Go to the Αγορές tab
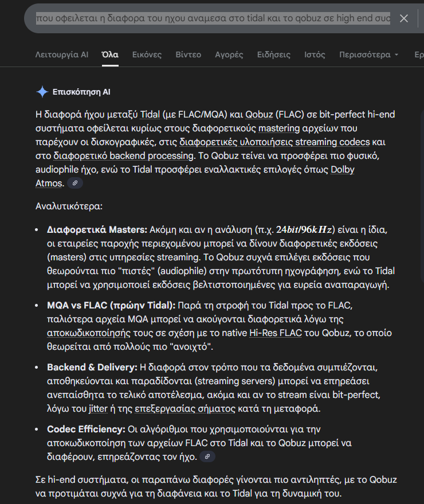Image resolution: width=424 pixels, height=504 pixels. pyautogui.click(x=229, y=55)
